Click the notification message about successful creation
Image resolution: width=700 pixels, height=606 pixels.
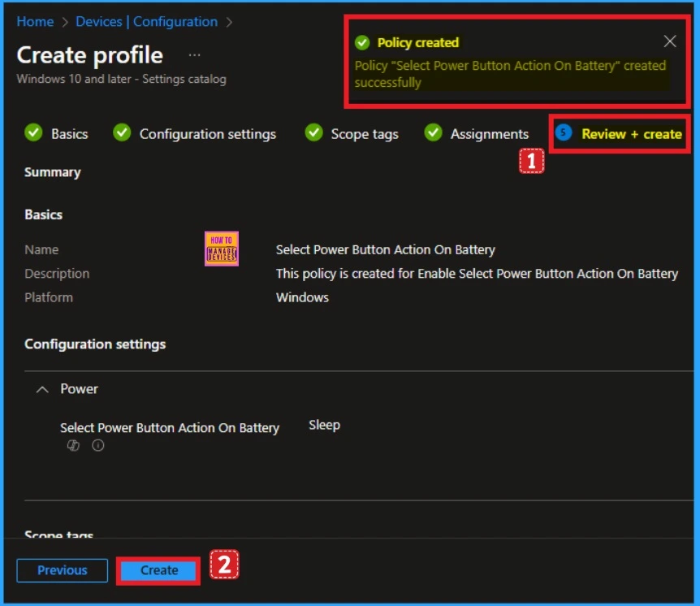point(510,74)
